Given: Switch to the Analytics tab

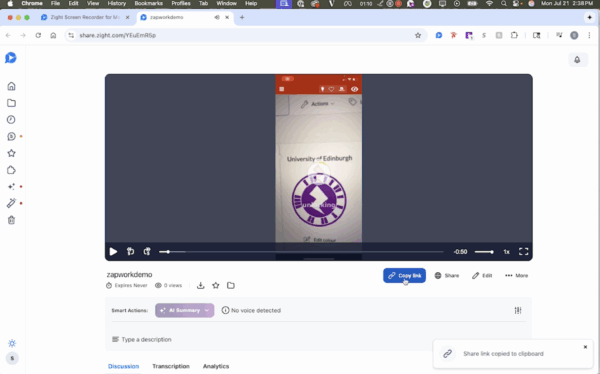Looking at the screenshot, I should (216, 366).
